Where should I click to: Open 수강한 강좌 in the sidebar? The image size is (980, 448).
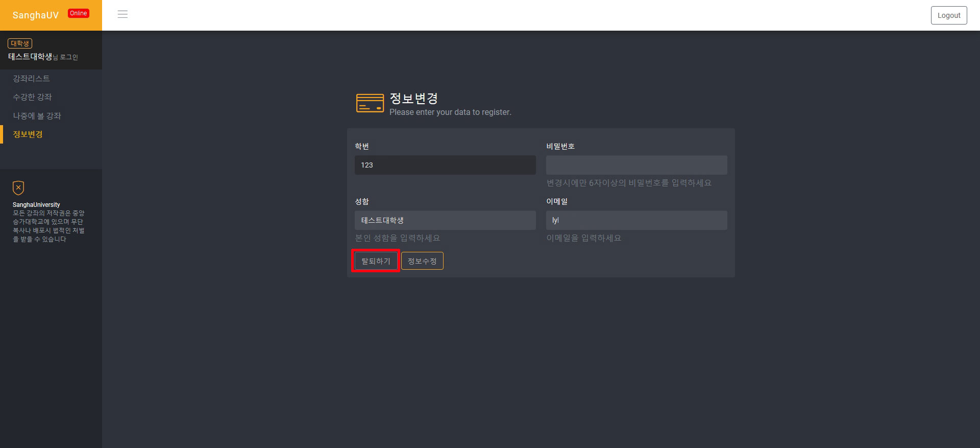click(x=32, y=97)
